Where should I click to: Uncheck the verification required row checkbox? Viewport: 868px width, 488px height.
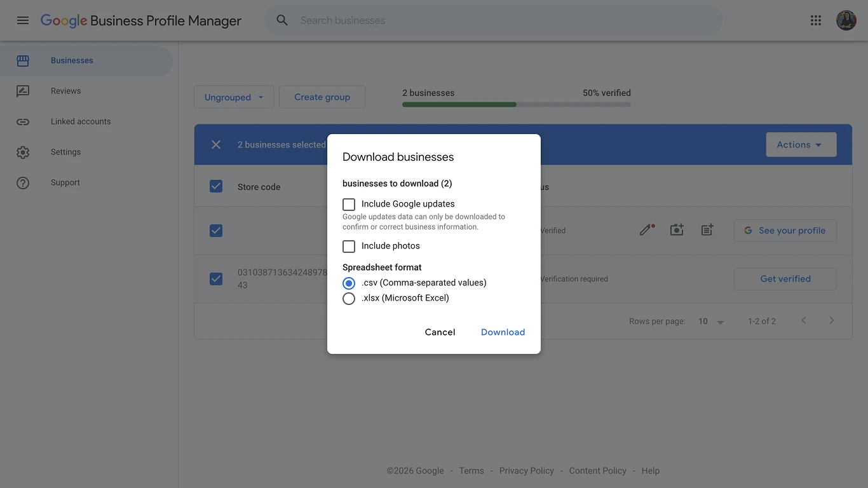click(x=216, y=279)
